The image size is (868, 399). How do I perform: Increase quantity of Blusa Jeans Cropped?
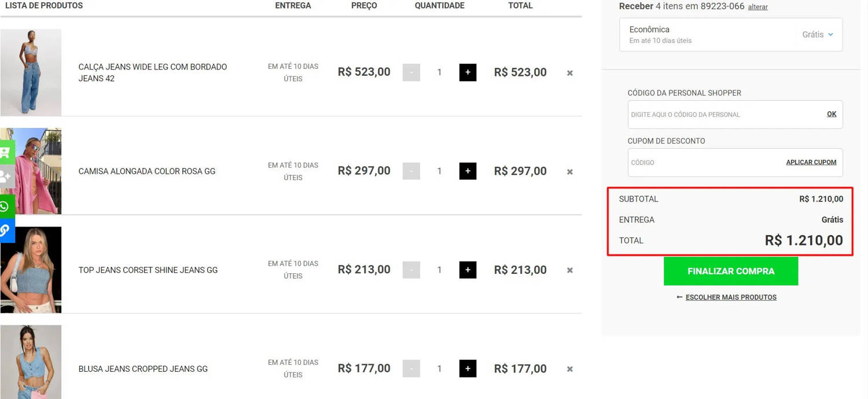coord(468,368)
